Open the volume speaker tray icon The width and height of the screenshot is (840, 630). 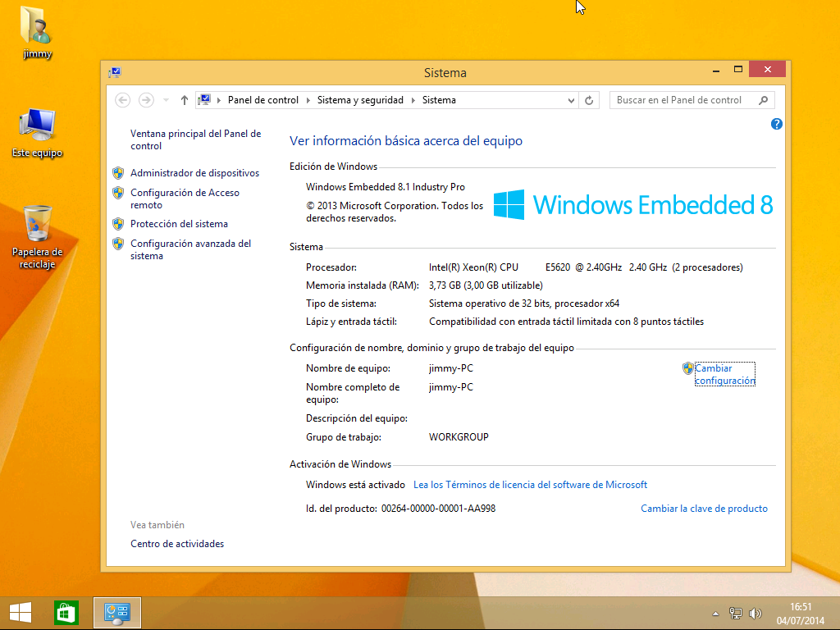pyautogui.click(x=756, y=614)
